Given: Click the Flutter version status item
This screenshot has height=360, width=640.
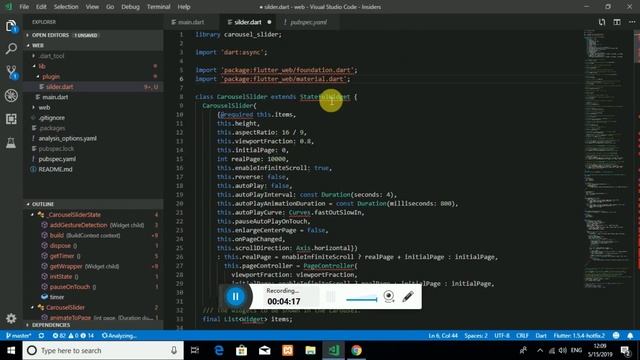Looking at the screenshot, I should pos(579,336).
